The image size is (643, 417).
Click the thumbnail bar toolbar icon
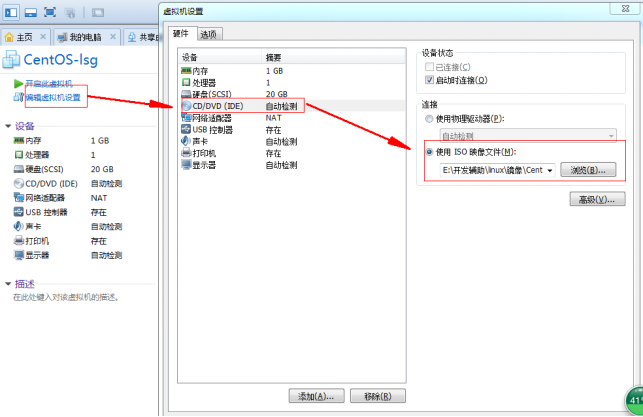(x=31, y=13)
